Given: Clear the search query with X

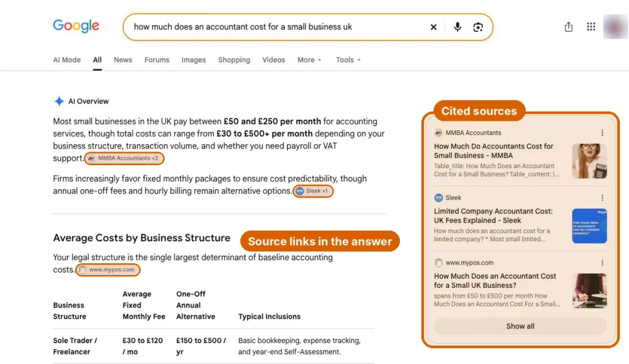Looking at the screenshot, I should tap(433, 27).
